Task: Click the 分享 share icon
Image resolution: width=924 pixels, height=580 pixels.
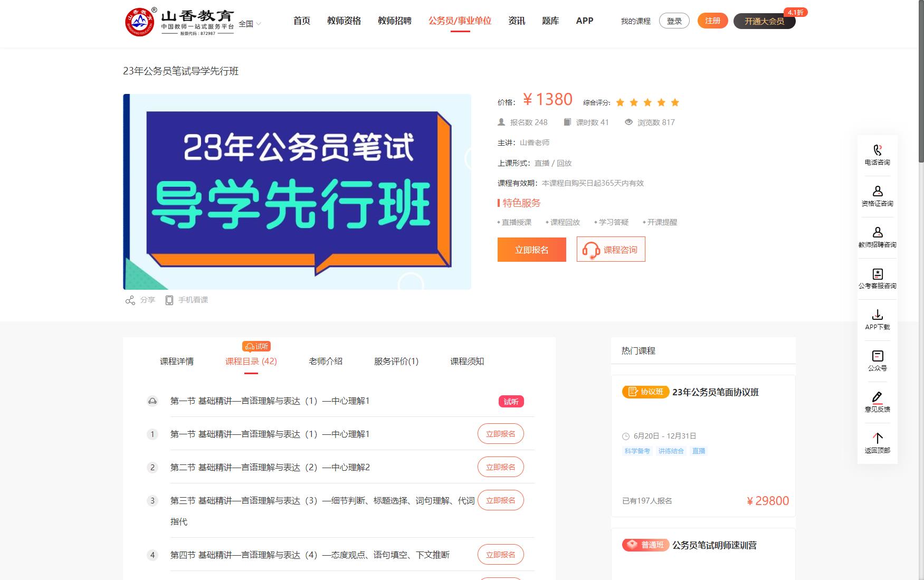Action: click(130, 299)
